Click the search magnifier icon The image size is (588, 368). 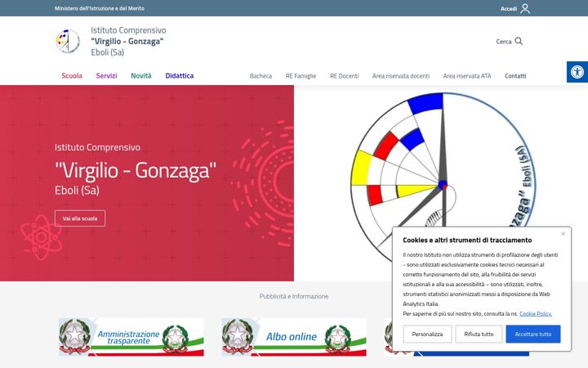pos(519,41)
